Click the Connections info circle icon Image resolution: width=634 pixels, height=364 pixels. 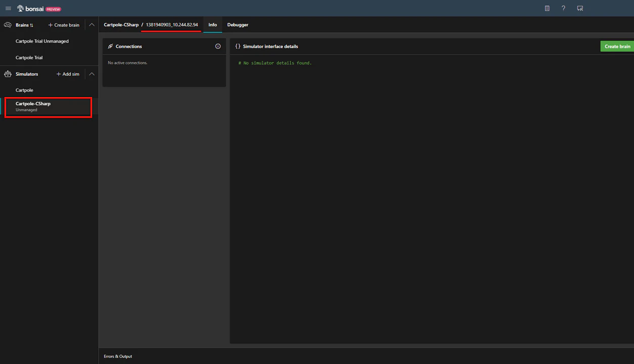(x=218, y=46)
